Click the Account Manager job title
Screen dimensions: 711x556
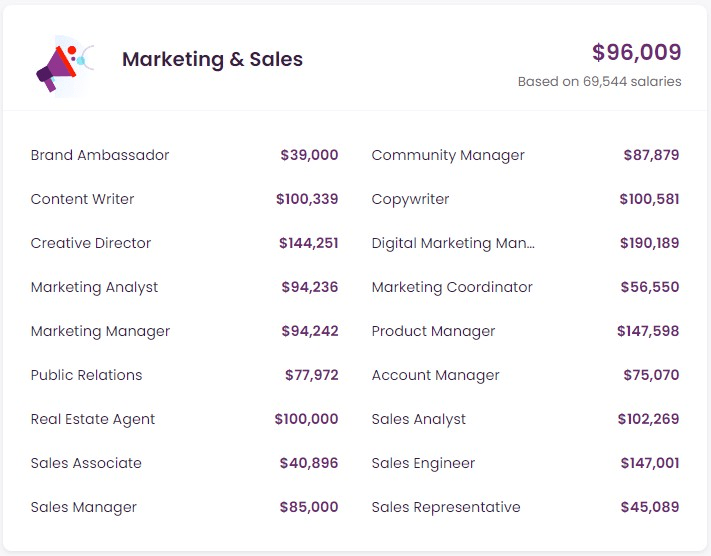point(435,375)
